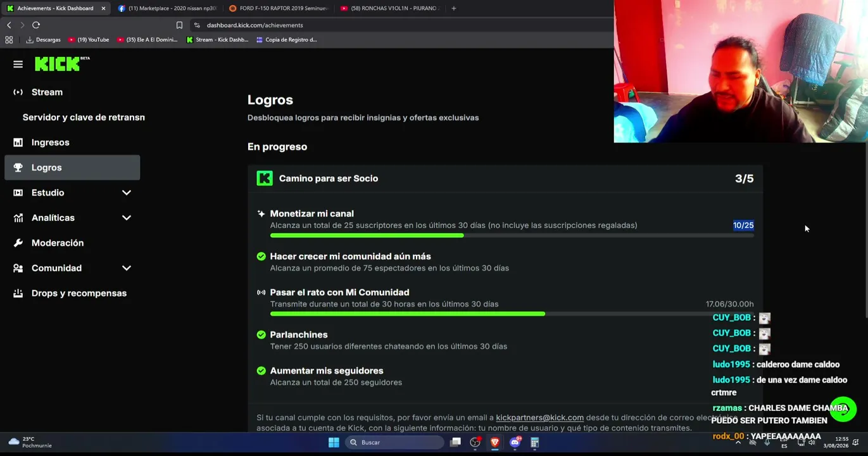Open the Calculator taskbar icon
The image size is (868, 456).
point(534,443)
